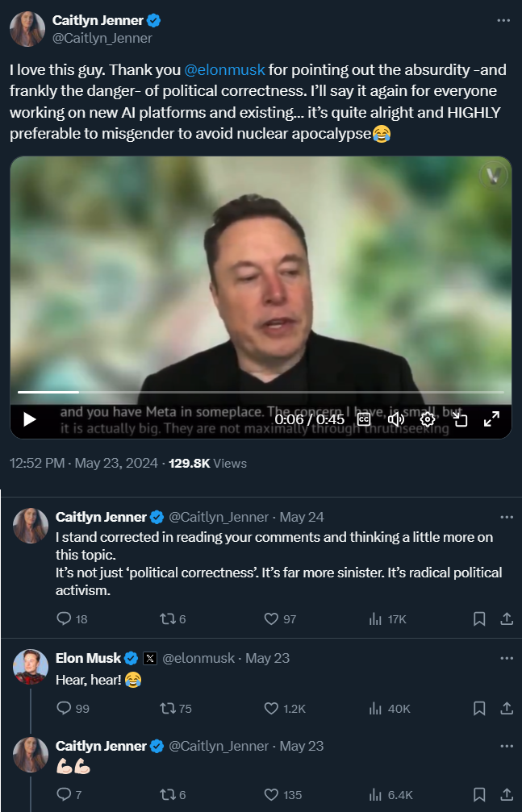View analytics of the flexed biceps reply
This screenshot has width=522, height=812.
(x=375, y=795)
